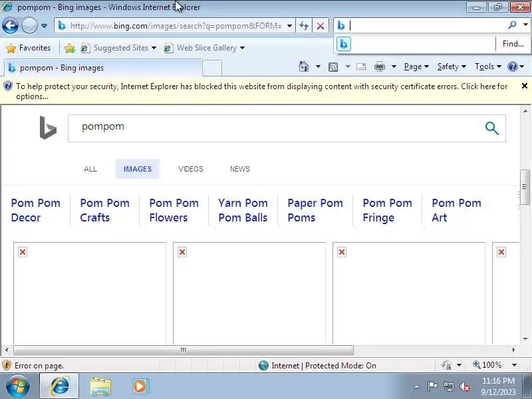
Task: Stop loading with the red X icon
Action: click(321, 26)
